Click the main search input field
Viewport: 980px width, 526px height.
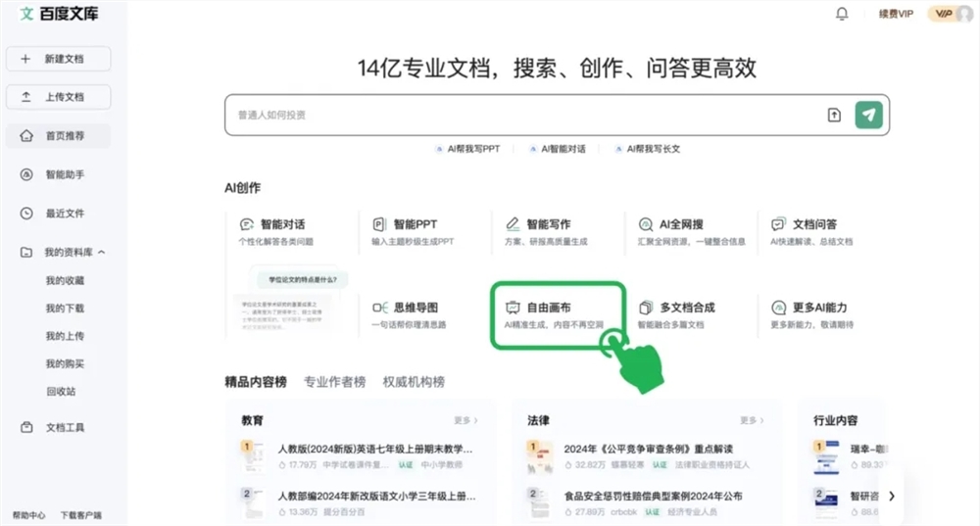pyautogui.click(x=519, y=115)
